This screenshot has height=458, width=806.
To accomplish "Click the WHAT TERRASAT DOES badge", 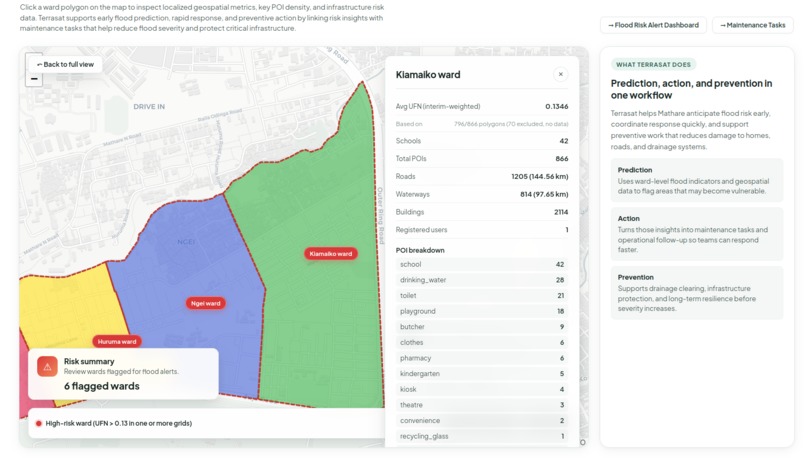I will (653, 64).
